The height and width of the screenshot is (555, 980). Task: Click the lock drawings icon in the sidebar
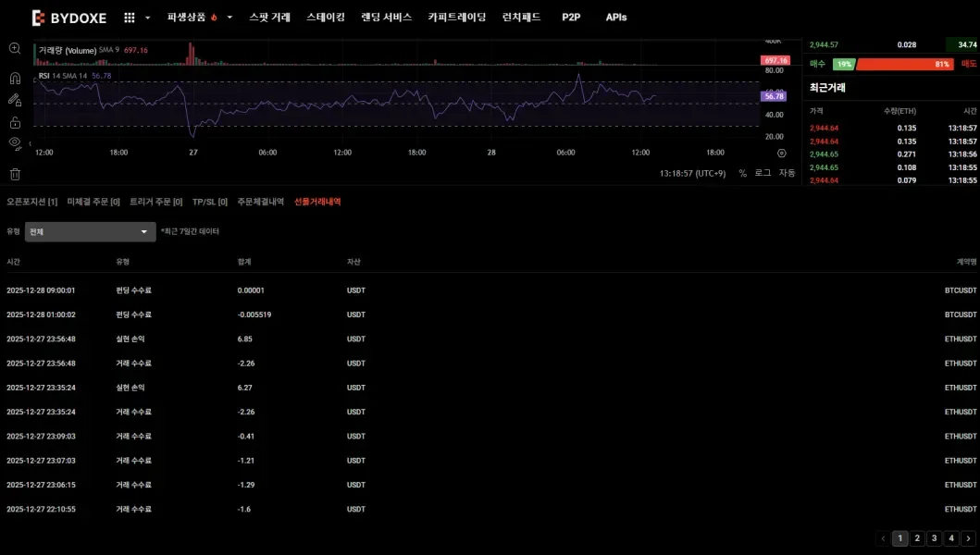pos(14,123)
